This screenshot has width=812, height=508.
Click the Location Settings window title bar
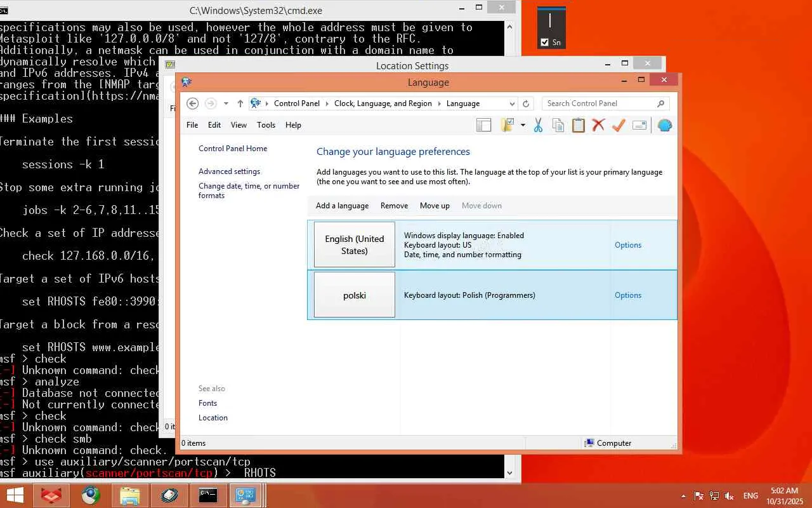pyautogui.click(x=412, y=64)
